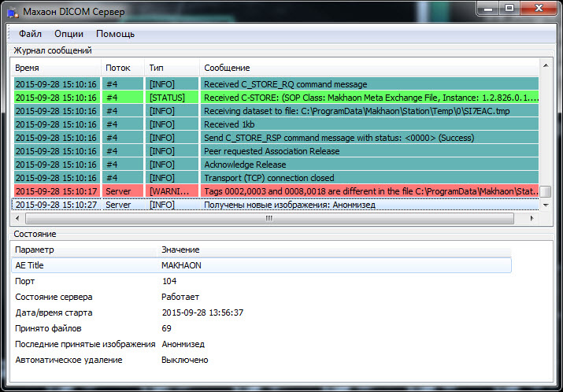The height and width of the screenshot is (392, 563).
Task: Click the log's vertical scrollbar up arrow
Action: [x=546, y=65]
